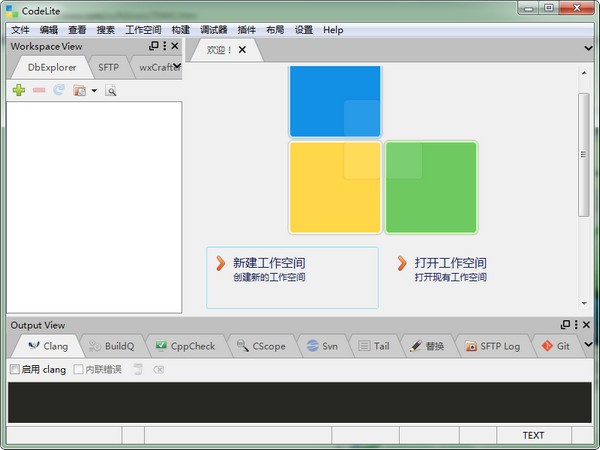This screenshot has width=600, height=450.
Task: Float the Output View panel
Action: 565,324
